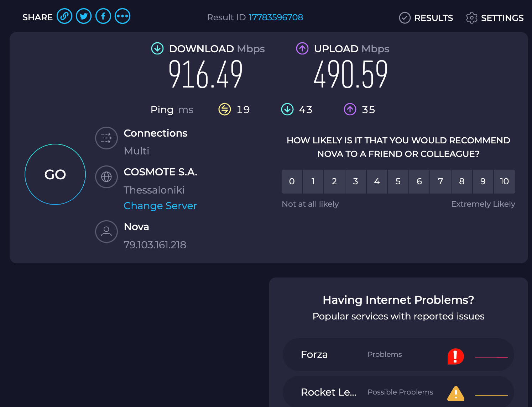Open more share options ellipsis

point(122,16)
